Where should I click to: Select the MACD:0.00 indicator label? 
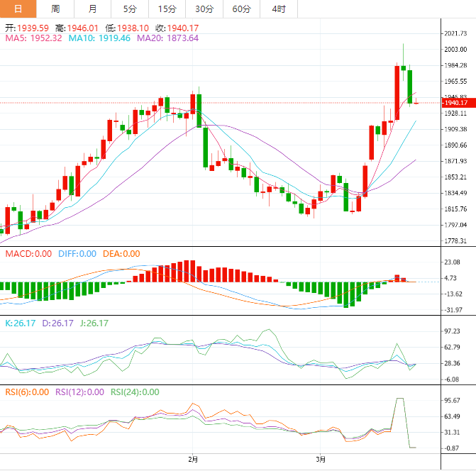coord(28,253)
